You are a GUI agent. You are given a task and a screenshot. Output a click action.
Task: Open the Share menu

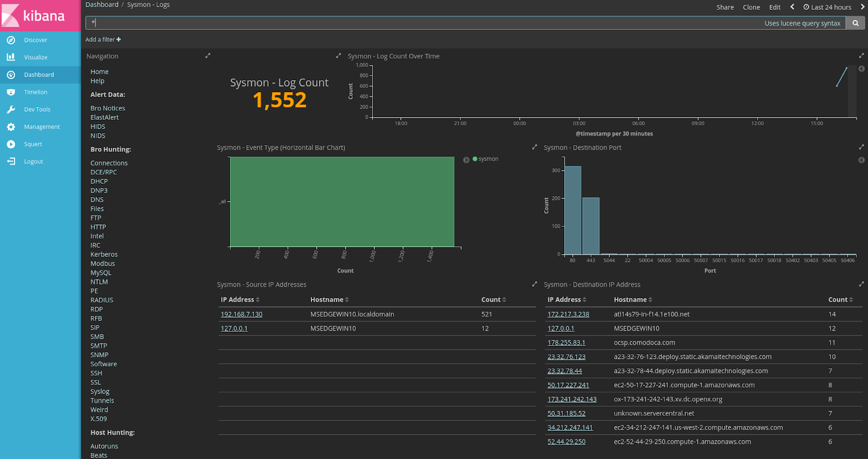(725, 7)
